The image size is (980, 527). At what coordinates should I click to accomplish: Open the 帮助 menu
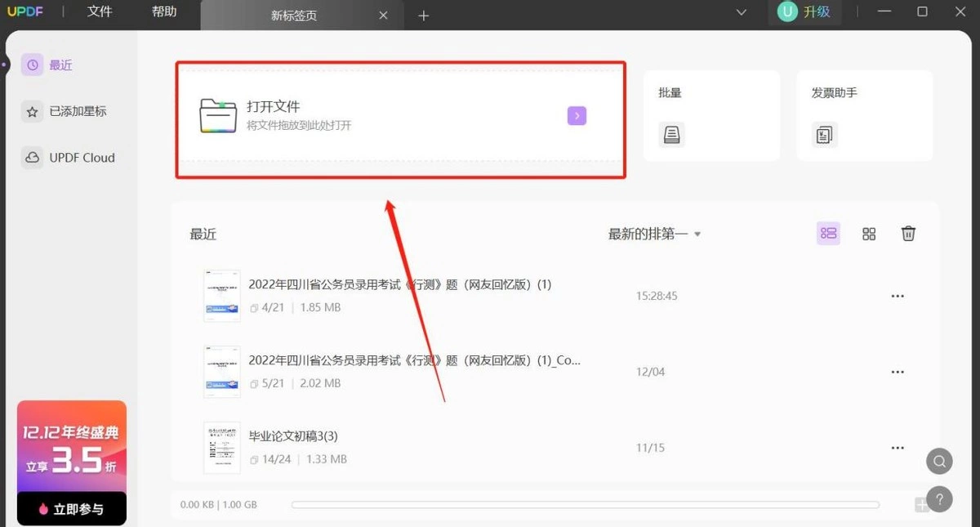tap(164, 11)
